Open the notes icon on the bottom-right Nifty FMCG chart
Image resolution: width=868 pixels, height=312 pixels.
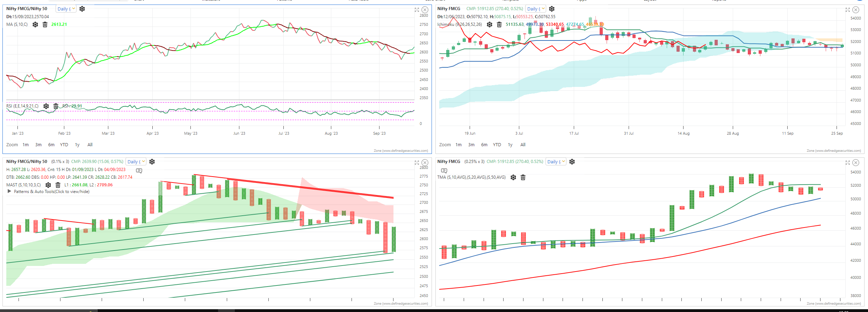444,171
